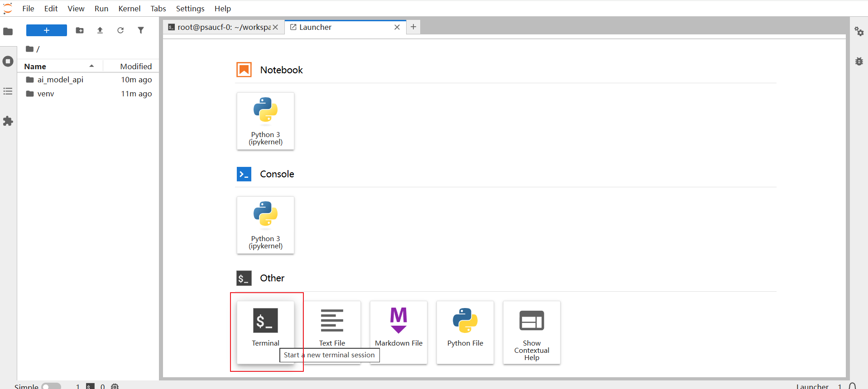Select the ai_model_api folder
The height and width of the screenshot is (389, 868).
tap(88, 80)
